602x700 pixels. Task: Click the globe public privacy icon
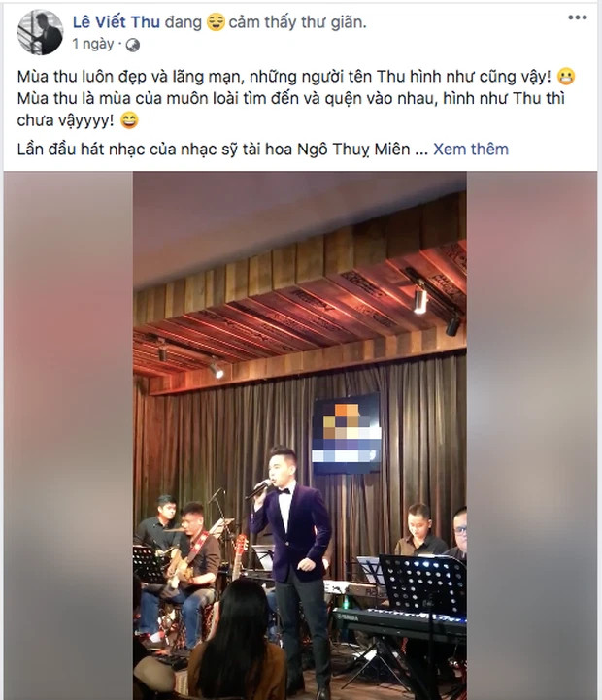tap(133, 45)
